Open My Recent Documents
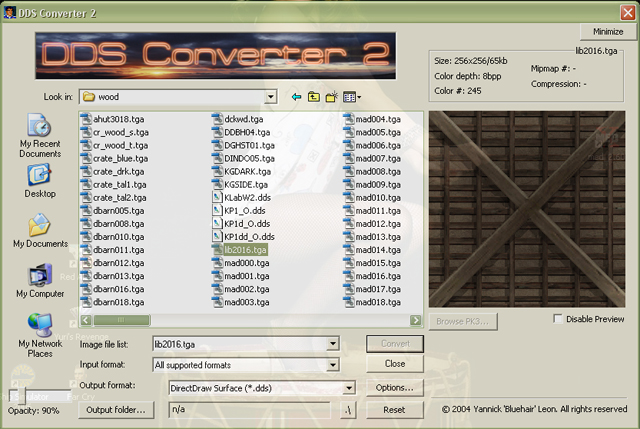The width and height of the screenshot is (640, 429). click(x=40, y=136)
